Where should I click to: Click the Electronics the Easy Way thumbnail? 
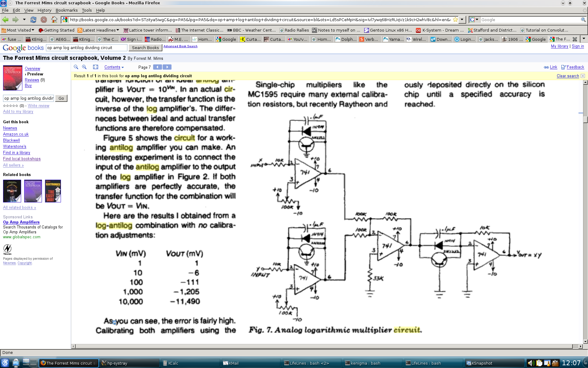point(53,191)
